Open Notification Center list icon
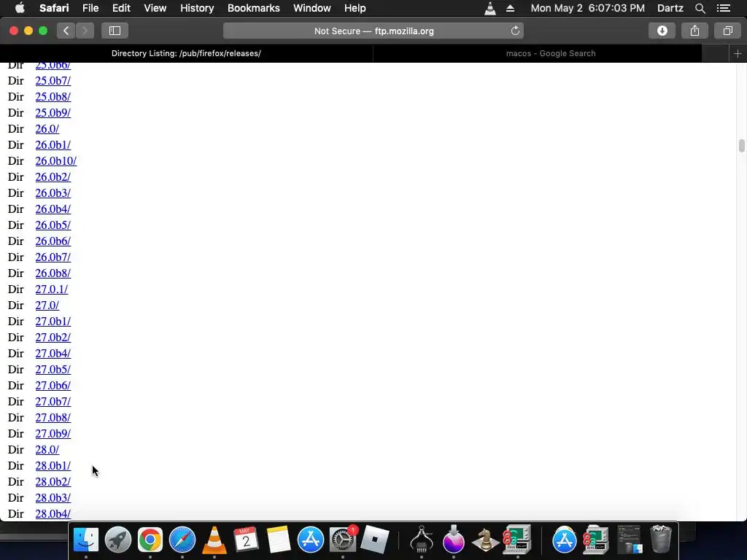The width and height of the screenshot is (747, 560). point(724,8)
